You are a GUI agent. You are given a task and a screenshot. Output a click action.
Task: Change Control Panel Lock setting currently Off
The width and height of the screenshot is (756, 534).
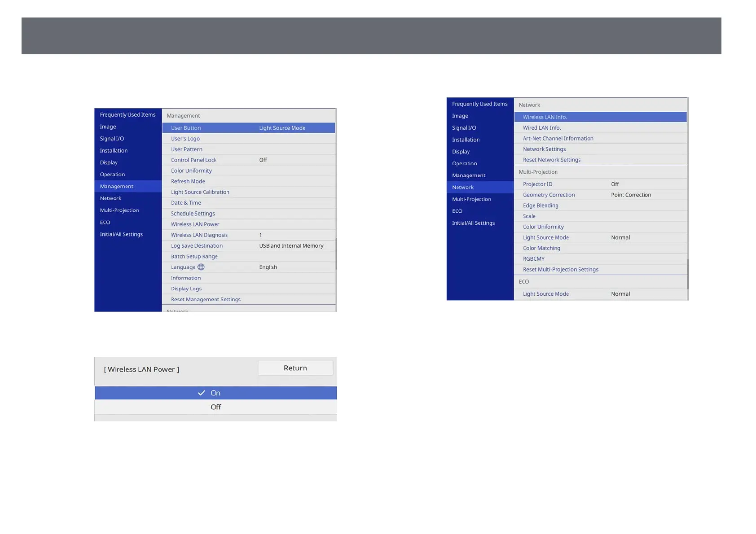(x=249, y=160)
